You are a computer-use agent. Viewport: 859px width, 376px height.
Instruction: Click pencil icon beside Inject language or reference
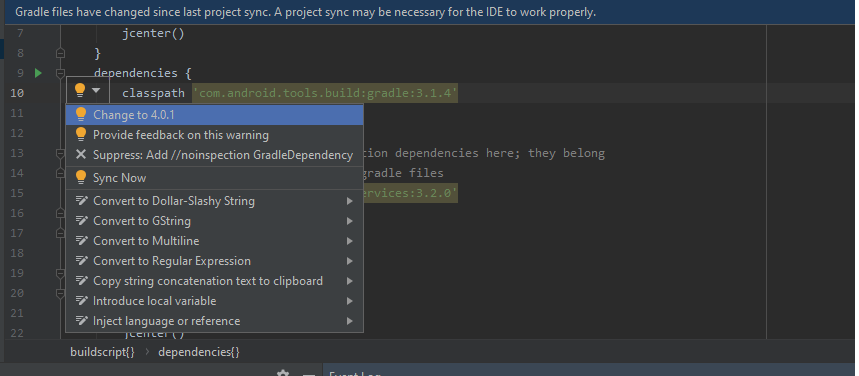point(82,321)
